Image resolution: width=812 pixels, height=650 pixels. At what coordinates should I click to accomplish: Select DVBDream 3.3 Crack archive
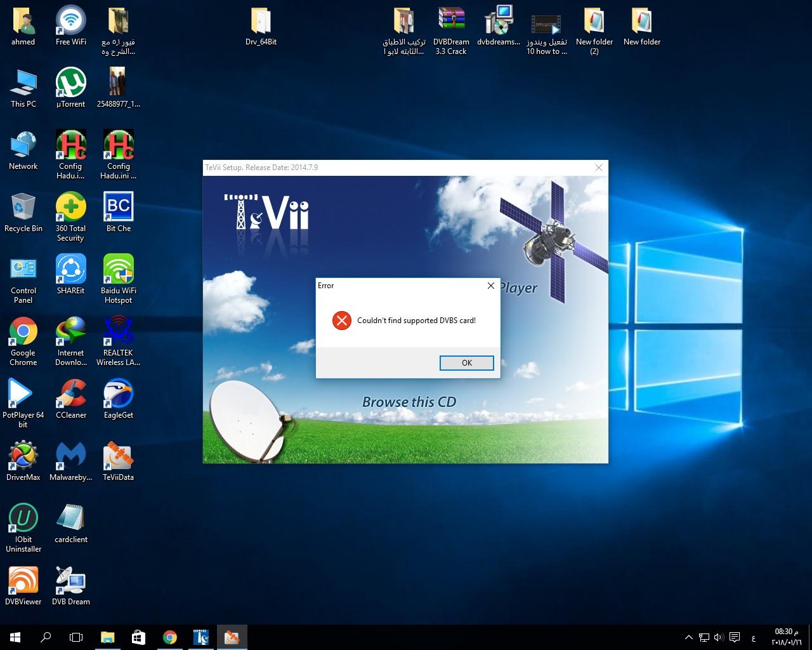click(451, 32)
